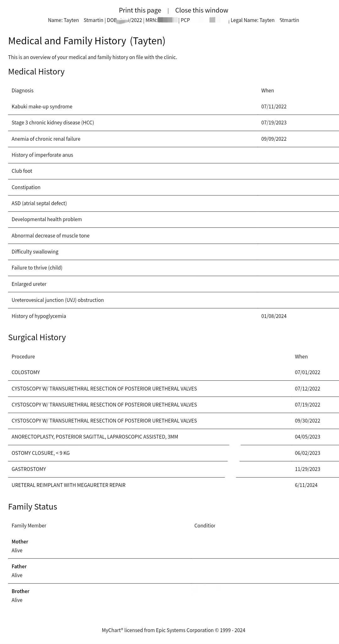This screenshot has height=644, width=339.
Task: Select Anemia of chronic renal failure row
Action: click(46, 139)
